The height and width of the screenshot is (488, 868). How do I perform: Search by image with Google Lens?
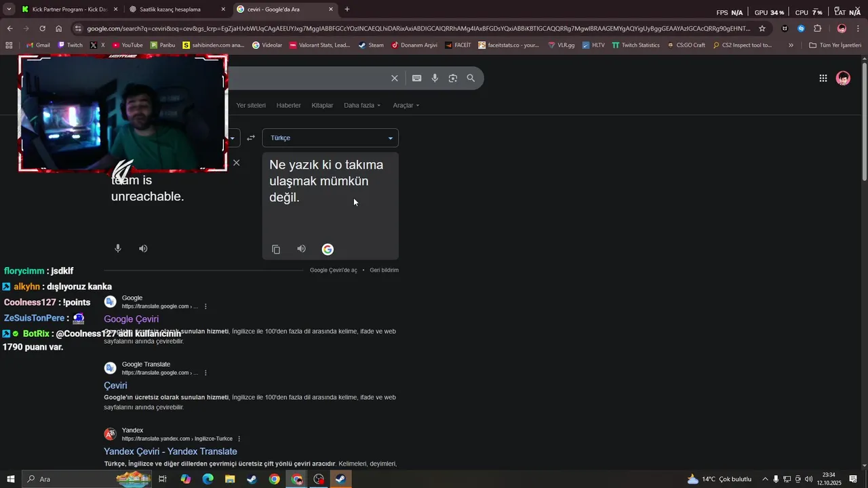point(453,78)
